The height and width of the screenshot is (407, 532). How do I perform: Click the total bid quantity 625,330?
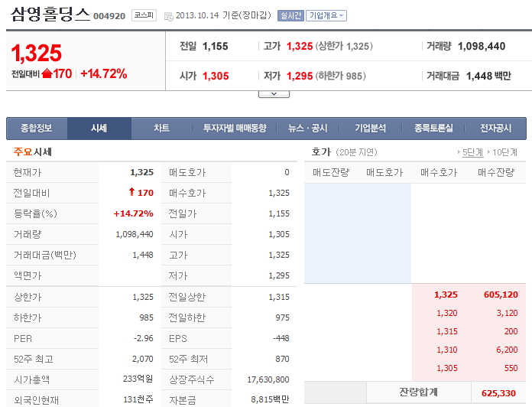point(498,393)
